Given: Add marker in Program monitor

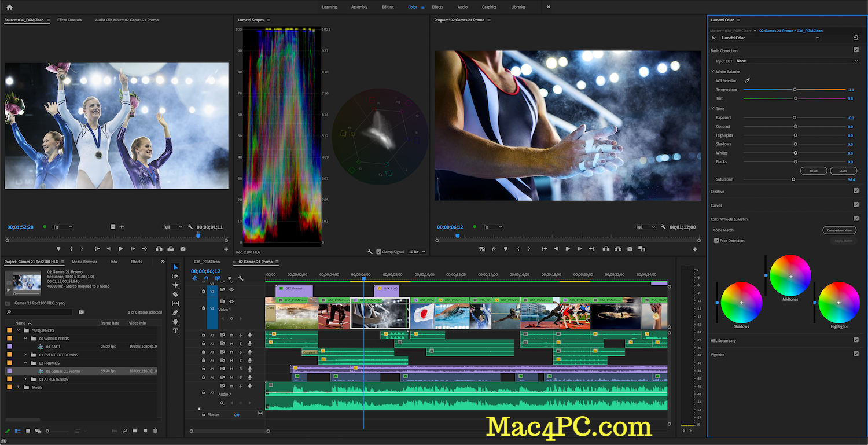Looking at the screenshot, I should point(505,249).
